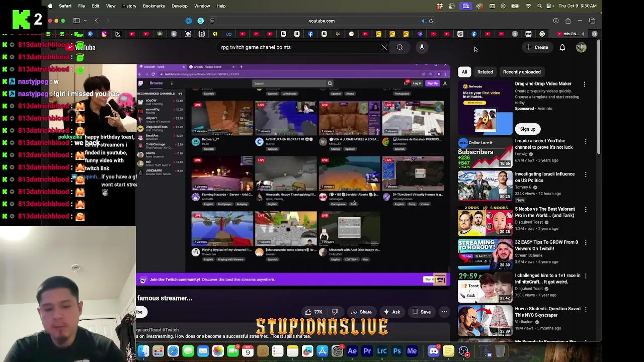
Task: Launch Premiere Pro from the Dock
Action: pos(367,351)
